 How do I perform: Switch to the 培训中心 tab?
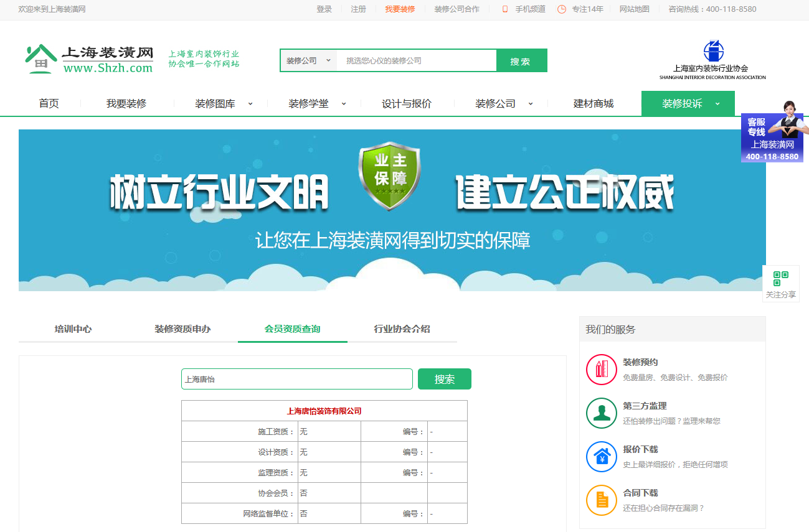click(73, 329)
